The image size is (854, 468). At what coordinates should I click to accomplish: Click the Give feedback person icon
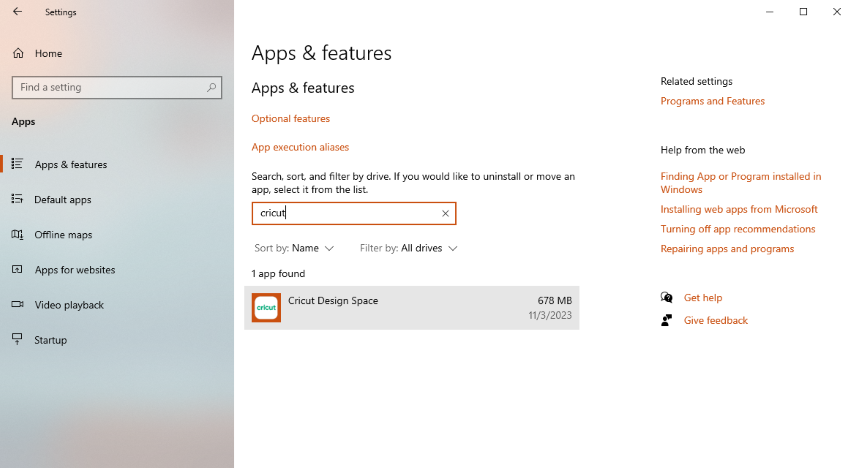click(x=667, y=320)
